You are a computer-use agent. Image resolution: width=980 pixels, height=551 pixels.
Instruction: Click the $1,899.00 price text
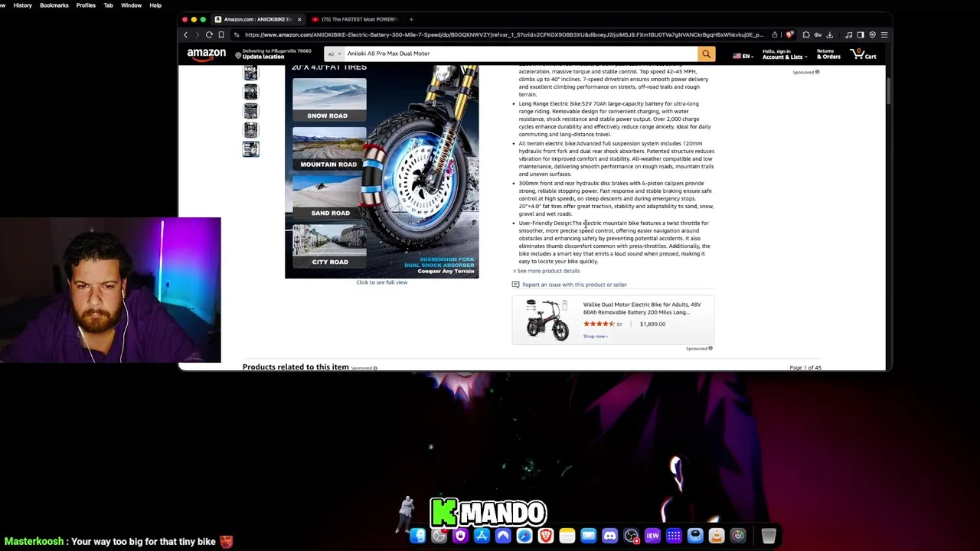652,324
